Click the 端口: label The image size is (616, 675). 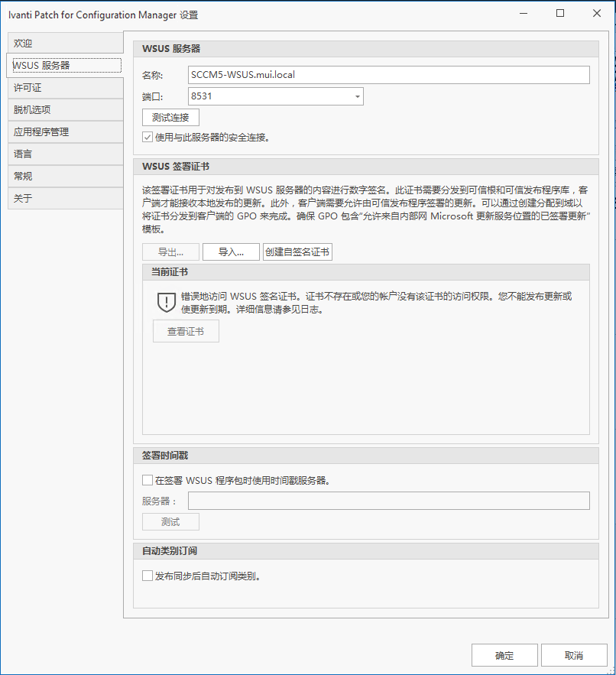point(152,97)
